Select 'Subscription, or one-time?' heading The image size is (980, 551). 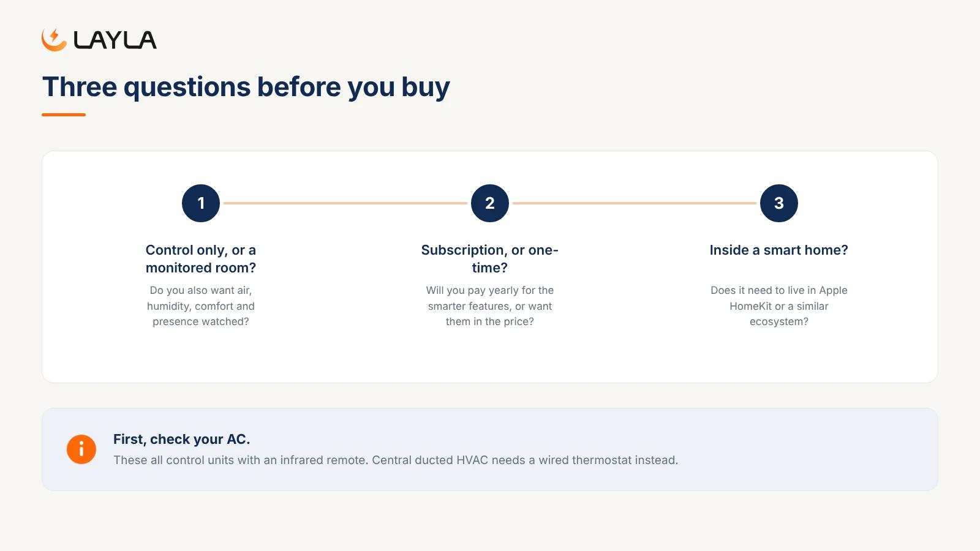[x=490, y=259]
